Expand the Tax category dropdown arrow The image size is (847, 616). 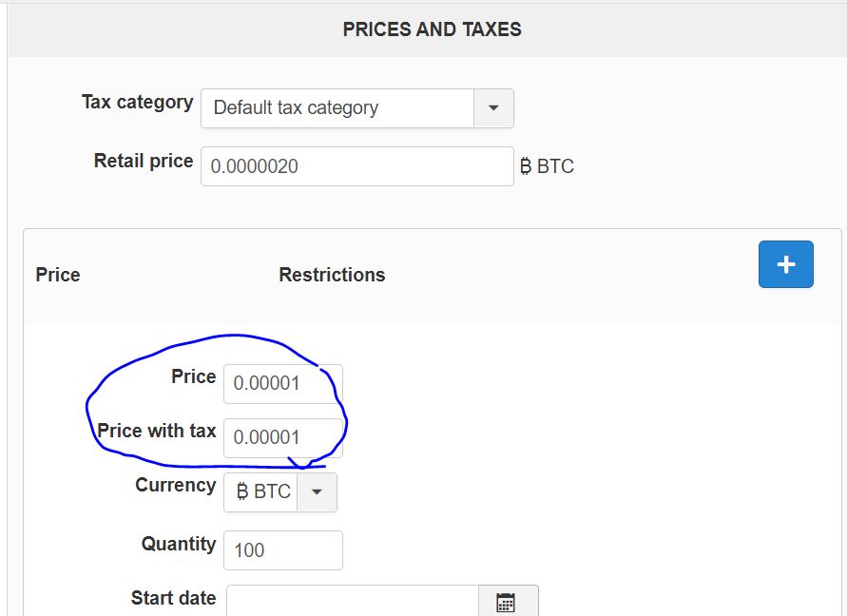tap(493, 108)
